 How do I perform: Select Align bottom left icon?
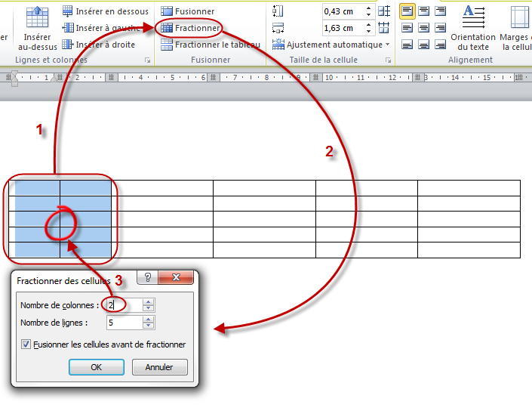(x=407, y=45)
